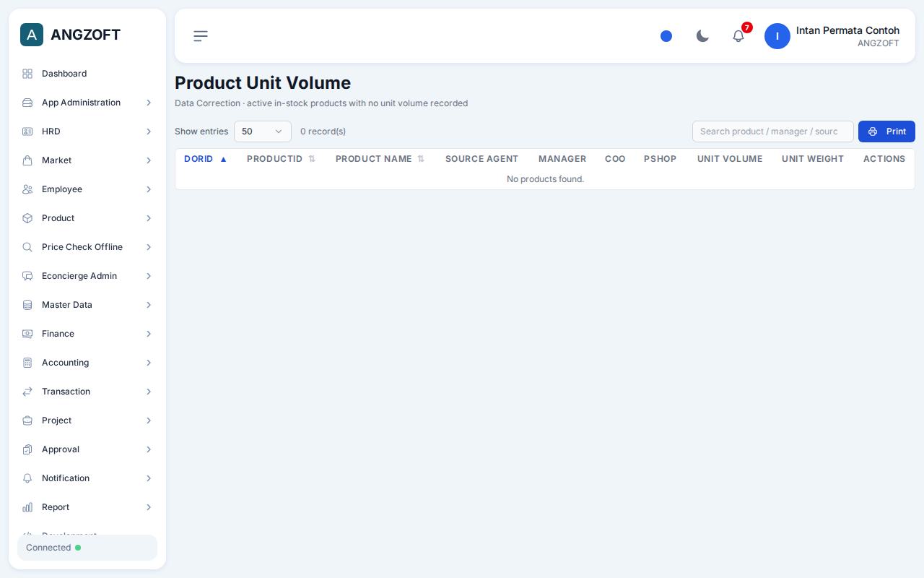The width and height of the screenshot is (924, 578).
Task: Click the App Administration sidebar icon
Action: (27, 103)
